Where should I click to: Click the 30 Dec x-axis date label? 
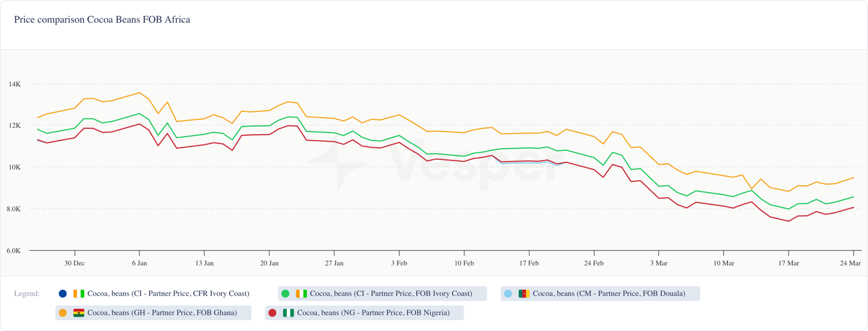[74, 263]
